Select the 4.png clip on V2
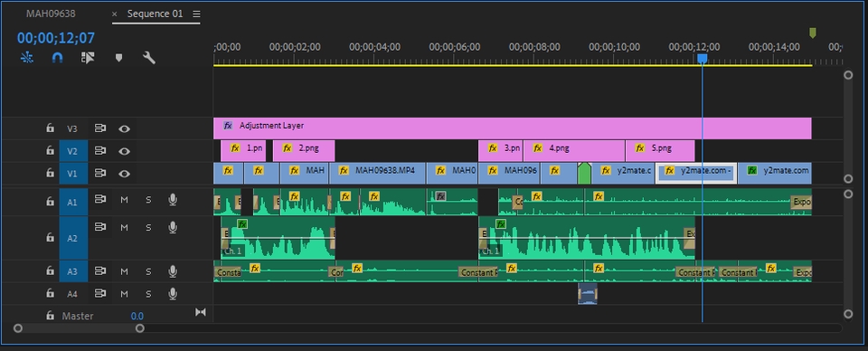The height and width of the screenshot is (351, 868). coord(574,150)
